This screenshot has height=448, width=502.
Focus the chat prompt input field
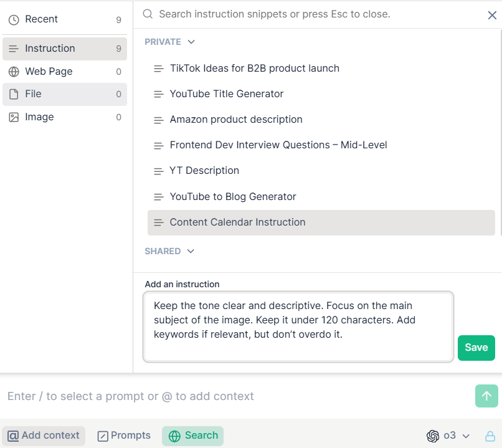click(x=237, y=396)
